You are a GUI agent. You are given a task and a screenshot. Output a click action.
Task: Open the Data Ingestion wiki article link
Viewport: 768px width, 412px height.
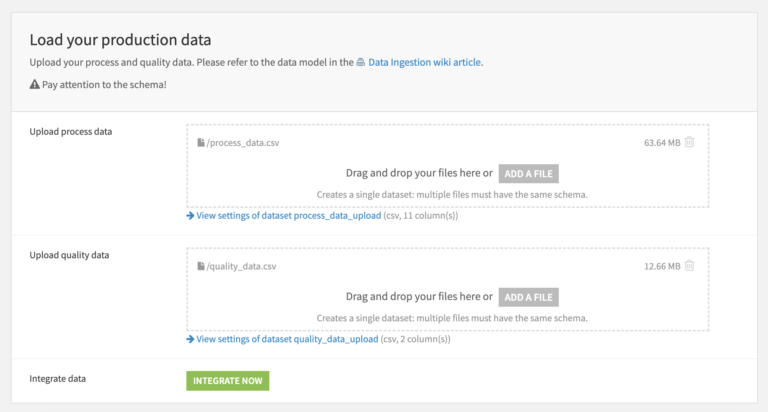click(424, 62)
